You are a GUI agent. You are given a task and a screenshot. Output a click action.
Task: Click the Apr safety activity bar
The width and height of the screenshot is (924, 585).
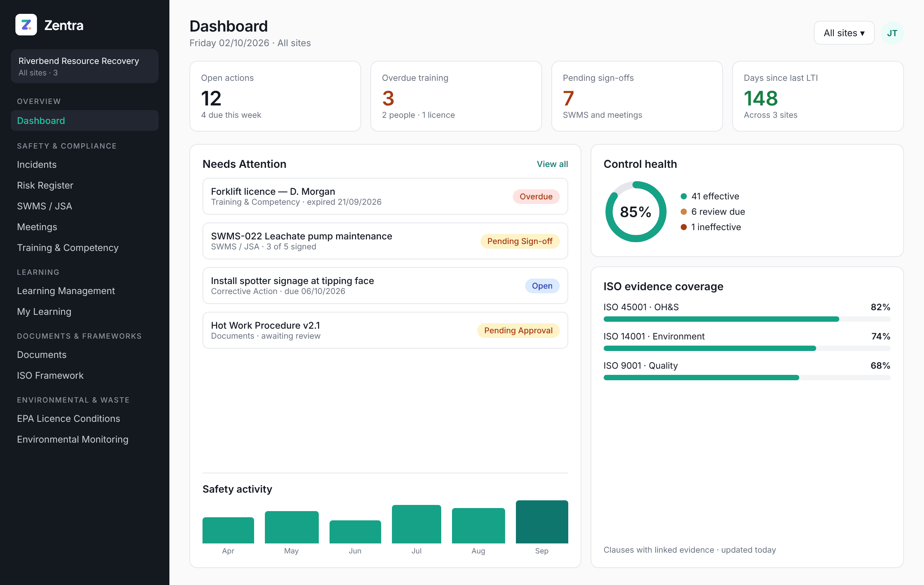coord(228,530)
